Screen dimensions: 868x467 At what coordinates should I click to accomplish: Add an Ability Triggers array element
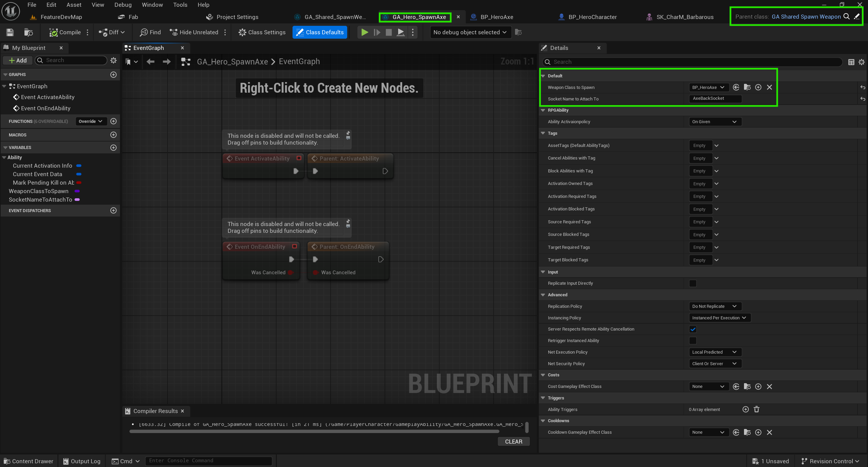pos(746,409)
